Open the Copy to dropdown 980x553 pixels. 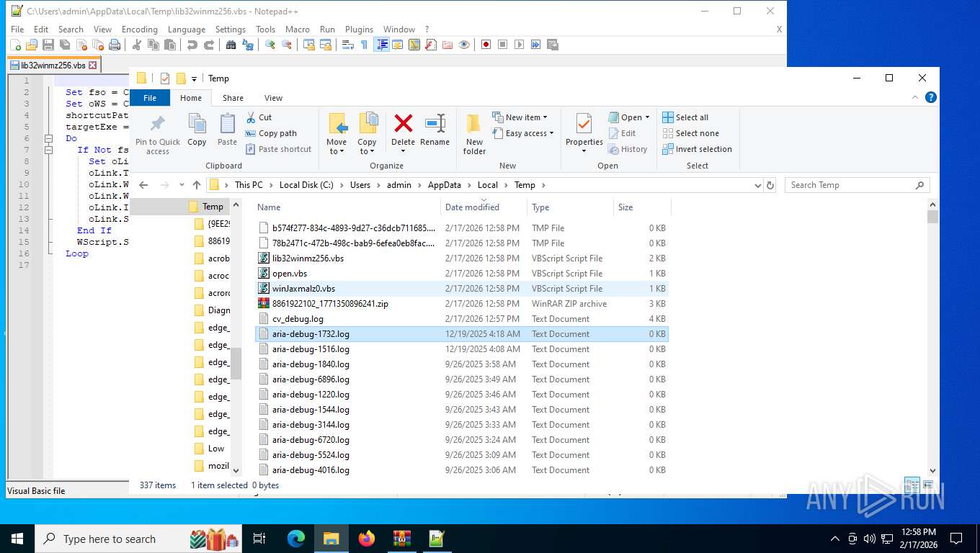[367, 135]
